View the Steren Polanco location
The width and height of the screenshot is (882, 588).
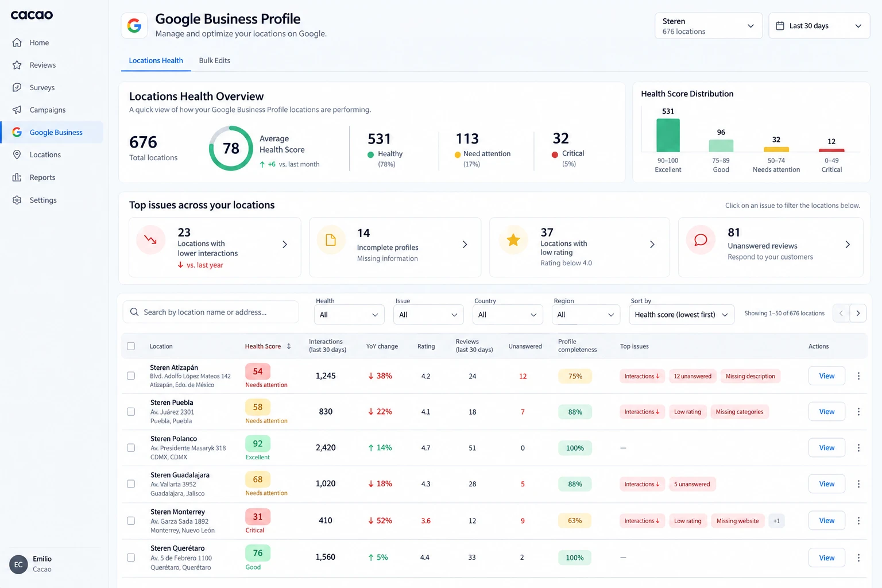(x=827, y=448)
